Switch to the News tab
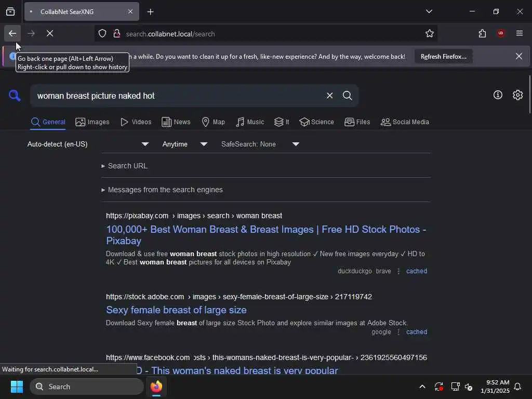 click(x=176, y=122)
